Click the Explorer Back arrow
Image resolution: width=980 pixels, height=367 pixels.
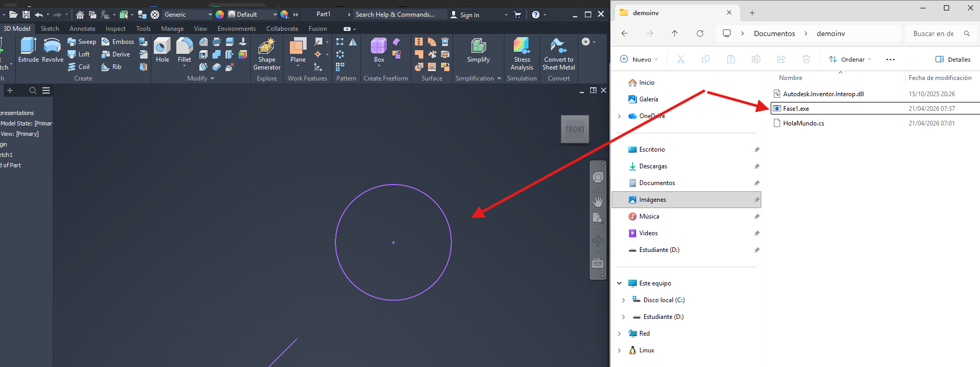click(625, 33)
